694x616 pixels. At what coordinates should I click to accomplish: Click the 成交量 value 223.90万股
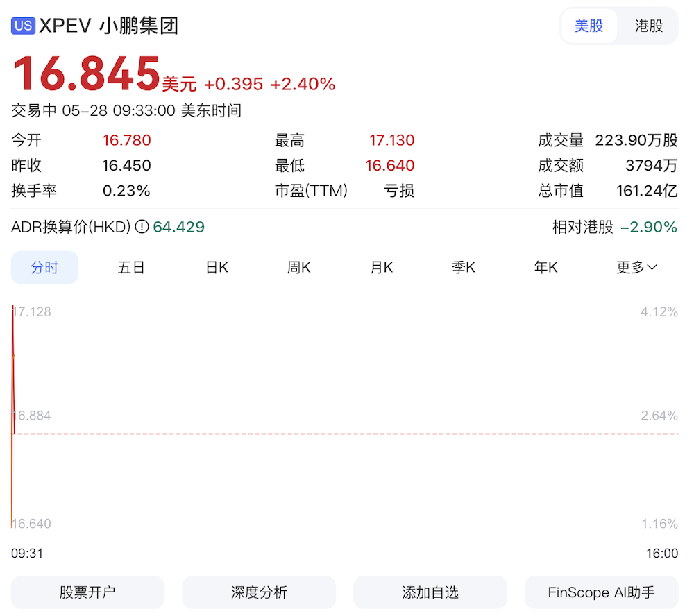[x=636, y=140]
